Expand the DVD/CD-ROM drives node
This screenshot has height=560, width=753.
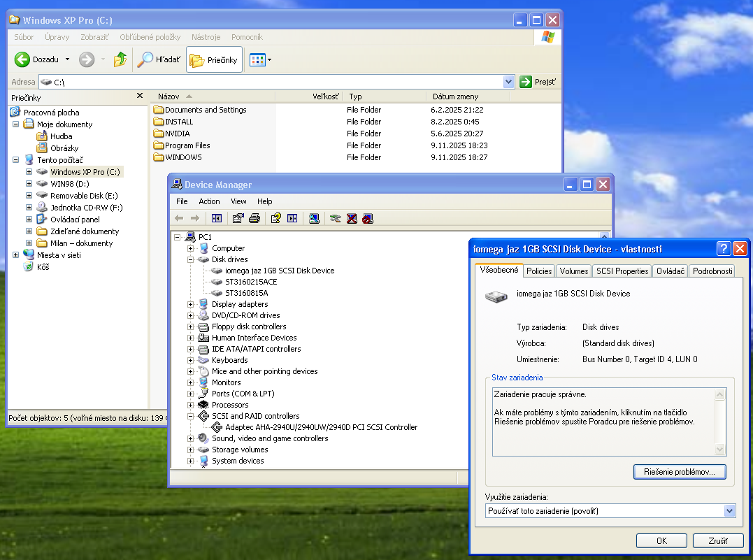(x=190, y=315)
